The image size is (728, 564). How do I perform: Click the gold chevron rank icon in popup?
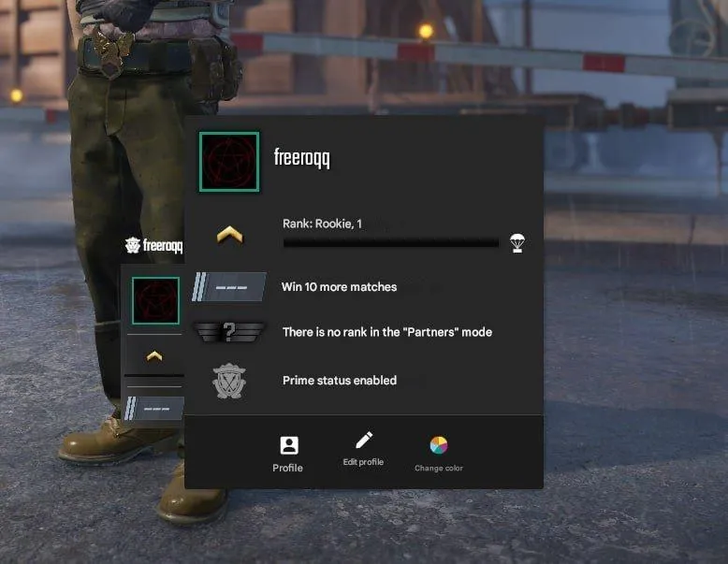[229, 235]
